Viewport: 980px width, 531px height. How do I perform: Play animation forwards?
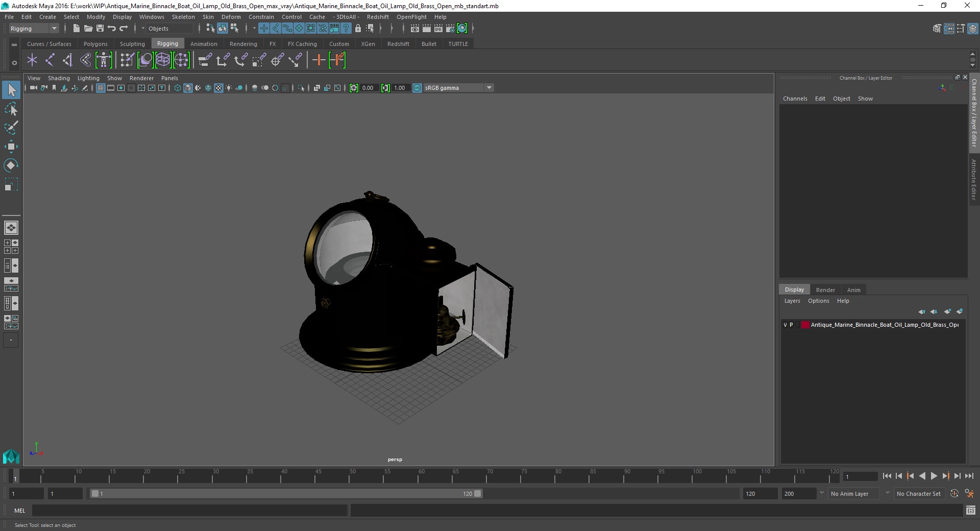[934, 476]
